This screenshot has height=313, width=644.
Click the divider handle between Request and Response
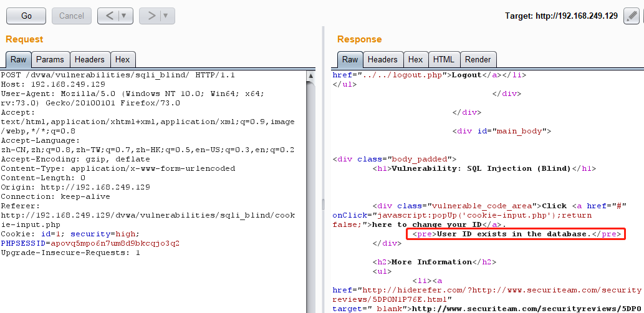click(x=322, y=205)
